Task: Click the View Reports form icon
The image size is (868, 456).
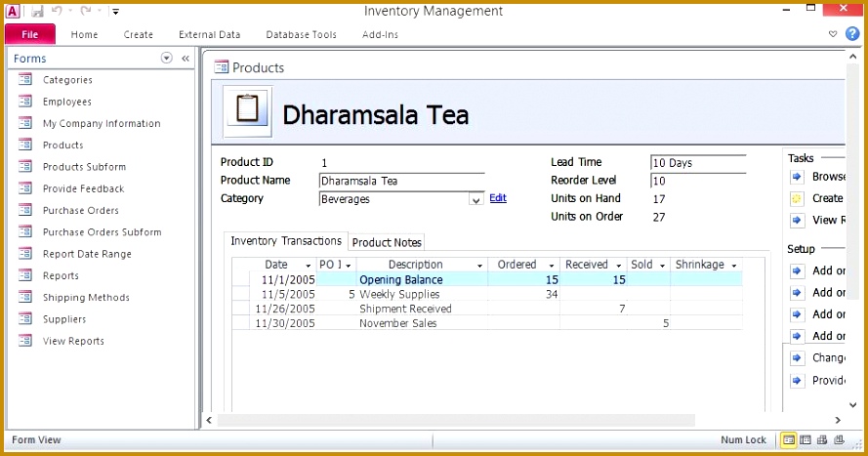Action: point(25,341)
